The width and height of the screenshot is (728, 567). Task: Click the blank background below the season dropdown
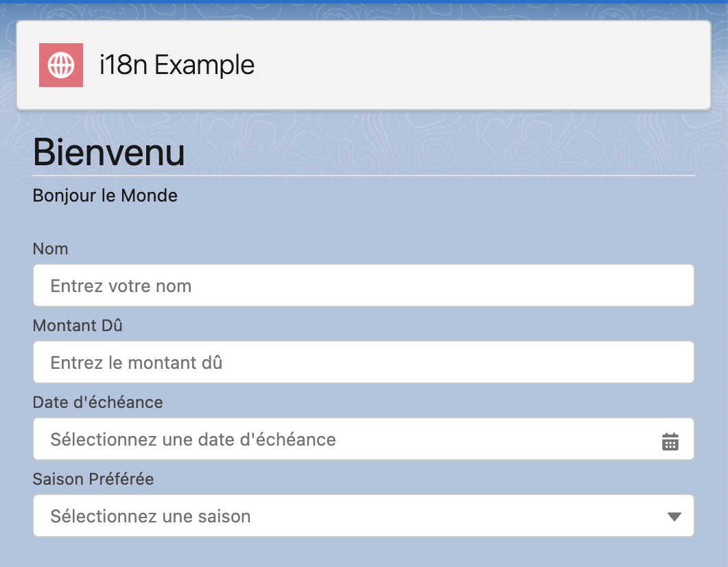tap(364, 553)
